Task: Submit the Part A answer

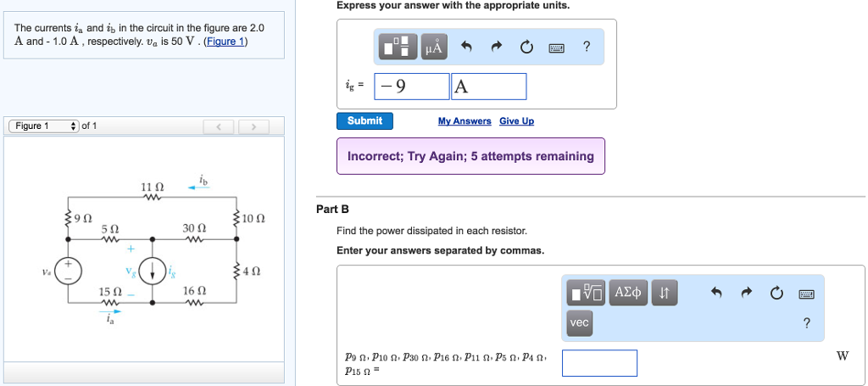Action: [364, 120]
